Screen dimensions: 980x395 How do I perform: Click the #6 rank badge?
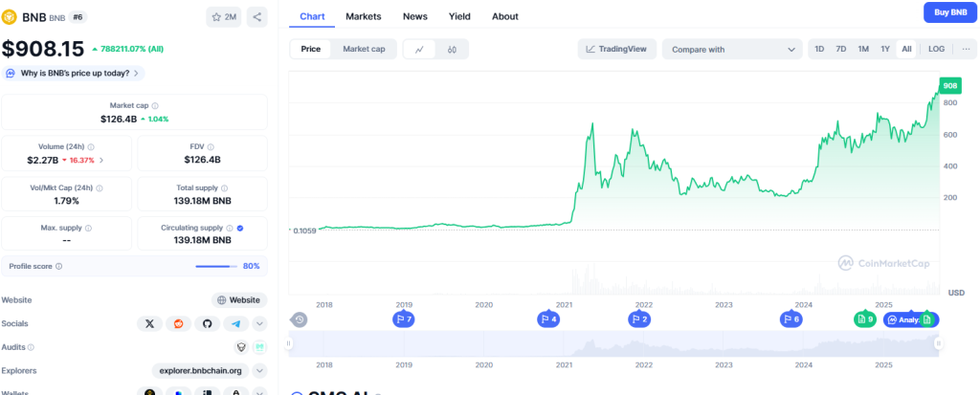78,17
